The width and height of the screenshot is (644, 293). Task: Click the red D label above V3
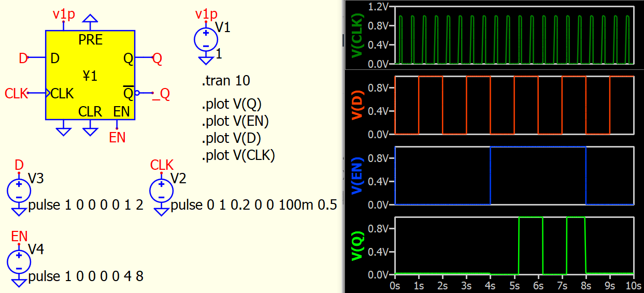click(19, 165)
